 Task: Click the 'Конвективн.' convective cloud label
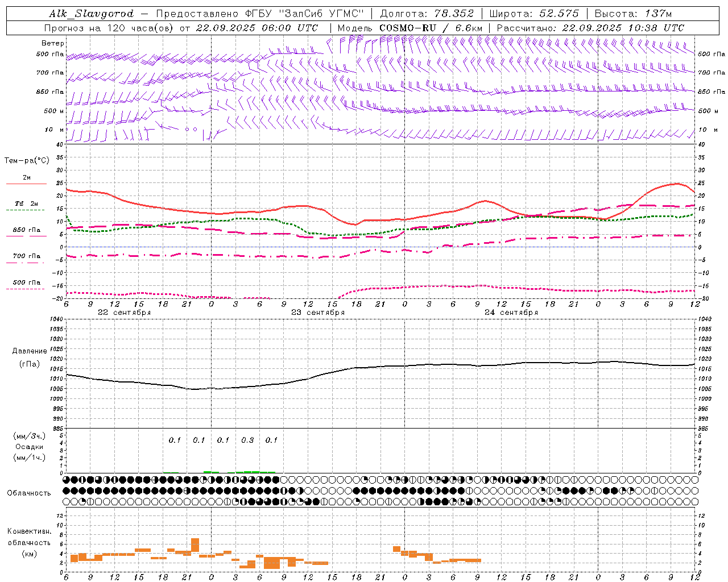point(29,531)
